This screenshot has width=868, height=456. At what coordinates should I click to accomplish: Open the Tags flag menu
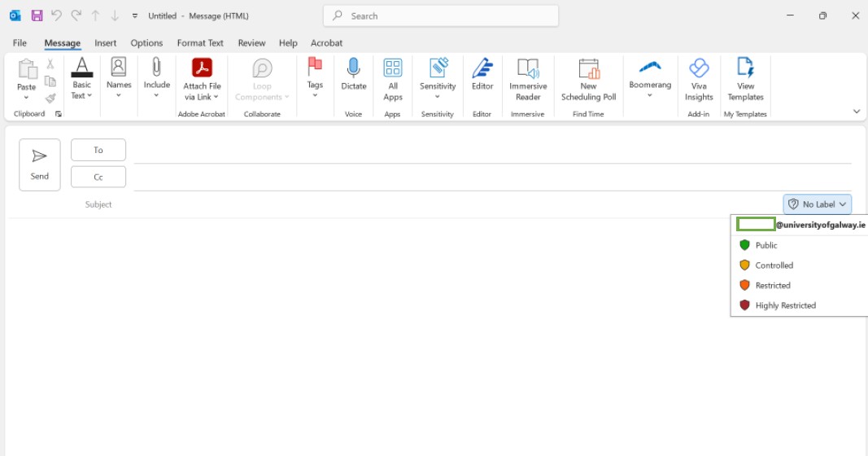pyautogui.click(x=315, y=77)
